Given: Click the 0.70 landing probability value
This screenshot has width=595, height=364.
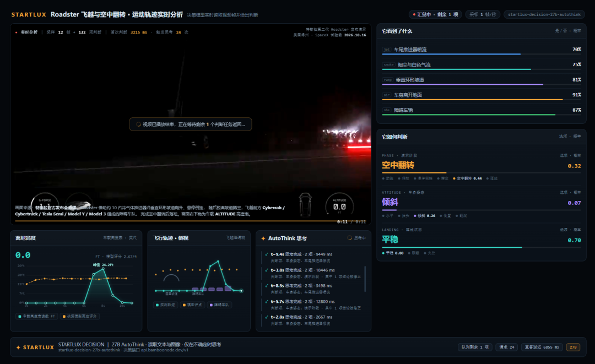Looking at the screenshot, I should 574,241.
